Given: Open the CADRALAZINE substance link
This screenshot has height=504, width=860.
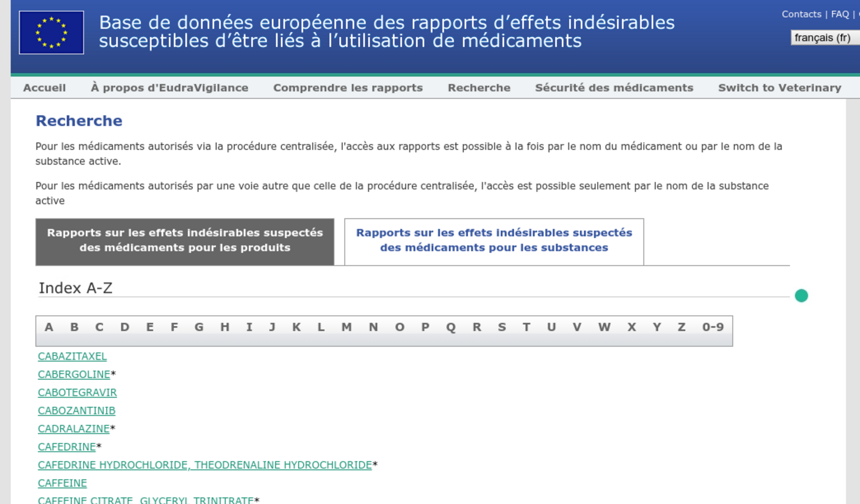Looking at the screenshot, I should [x=73, y=429].
